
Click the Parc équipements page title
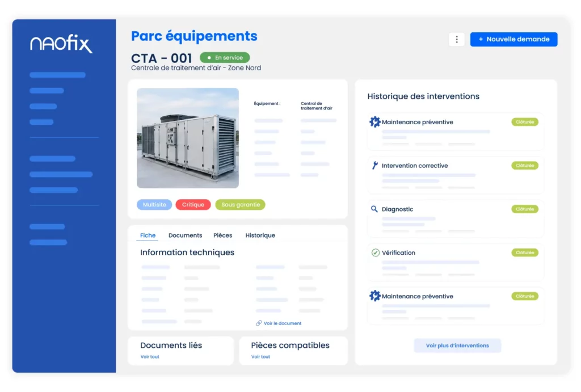[194, 36]
